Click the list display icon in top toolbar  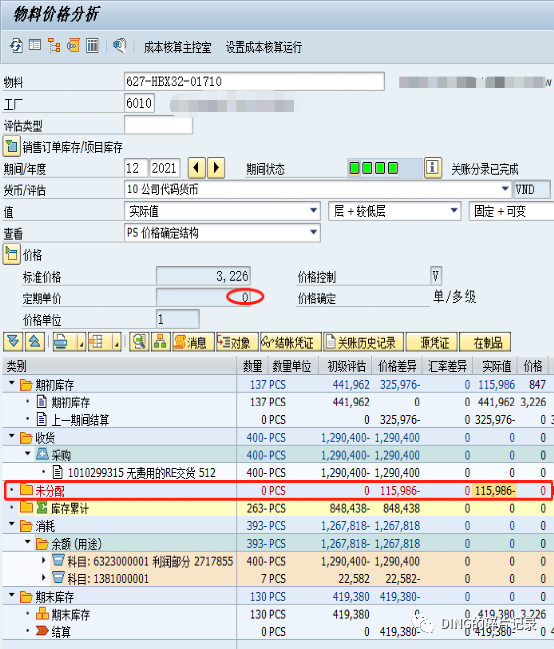coord(35,45)
